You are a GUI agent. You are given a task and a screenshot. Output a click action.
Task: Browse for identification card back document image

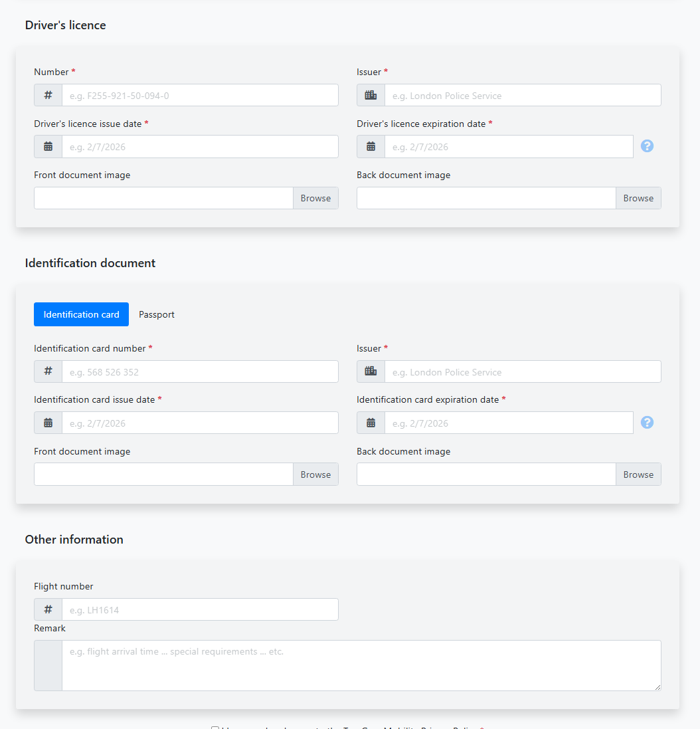coord(638,474)
